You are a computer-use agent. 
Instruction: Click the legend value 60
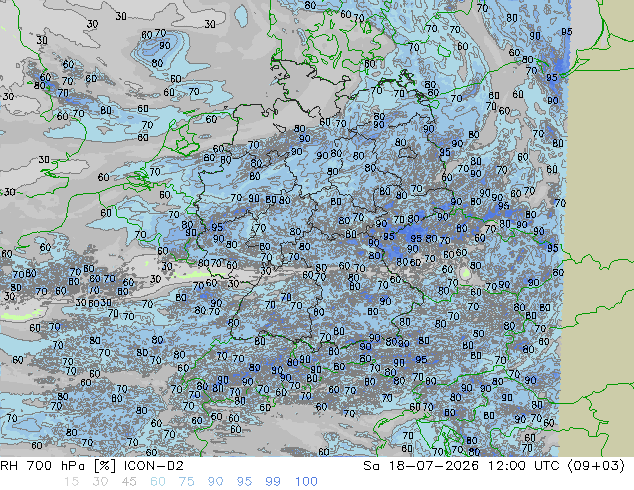(x=158, y=482)
